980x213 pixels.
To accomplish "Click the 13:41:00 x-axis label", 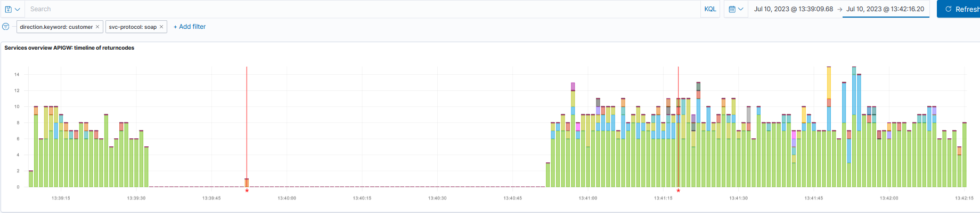I will [588, 198].
